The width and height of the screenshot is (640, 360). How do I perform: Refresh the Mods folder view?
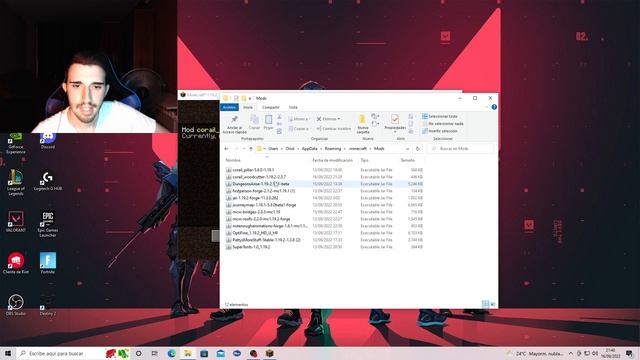(x=417, y=149)
